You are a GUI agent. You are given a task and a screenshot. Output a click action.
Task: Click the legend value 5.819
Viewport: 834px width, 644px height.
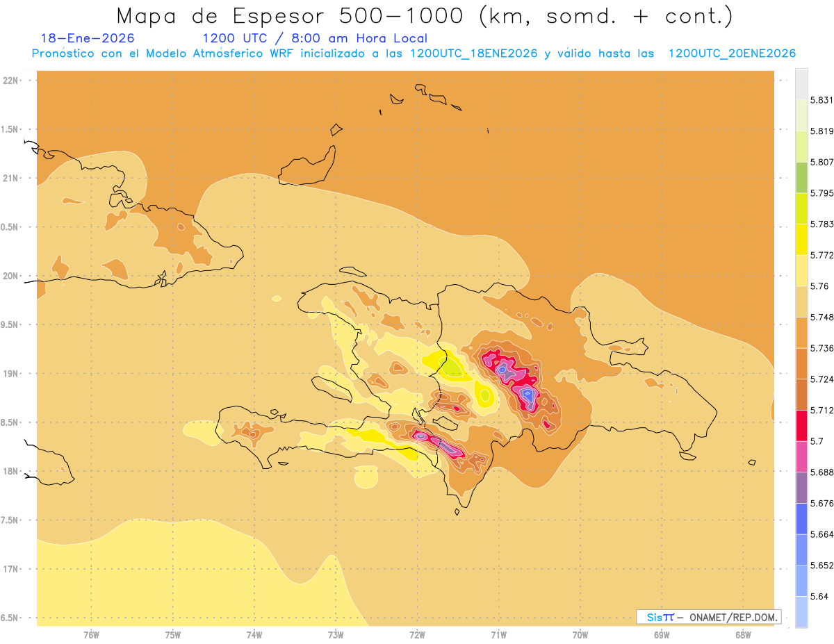(x=821, y=131)
